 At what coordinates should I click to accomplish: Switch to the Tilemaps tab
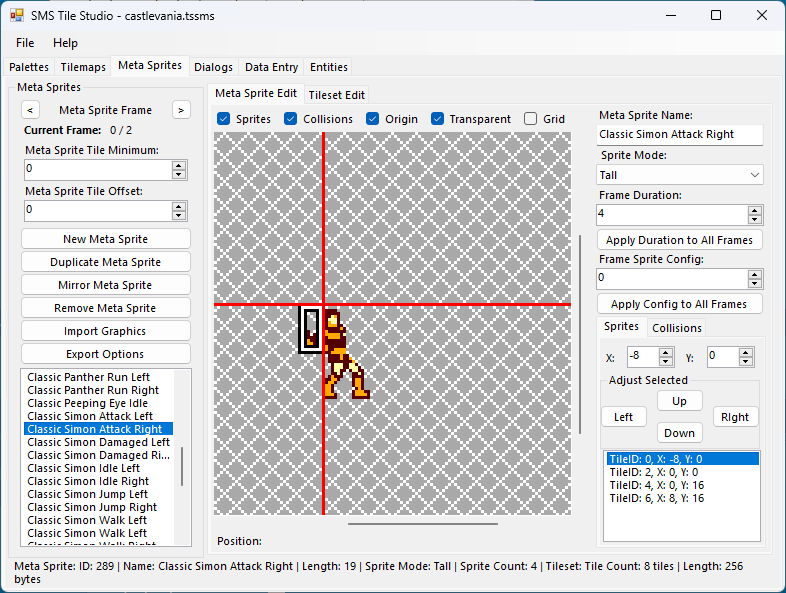(x=83, y=67)
